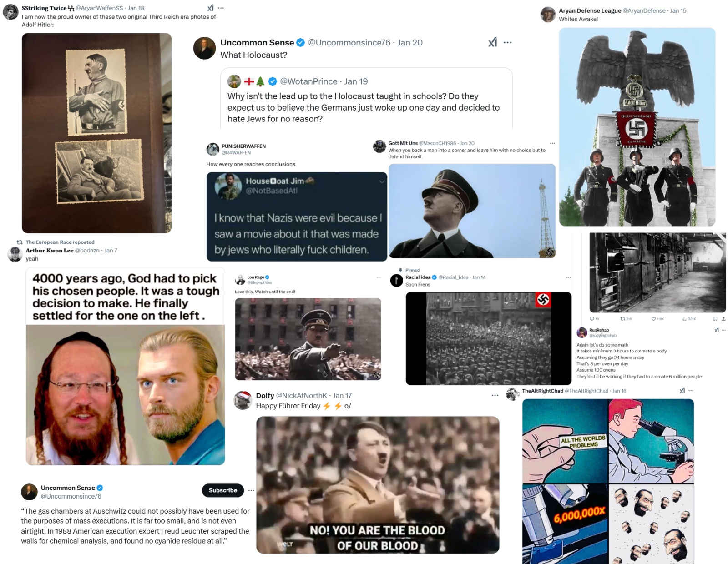Click the Subscribe button
The height and width of the screenshot is (564, 728).
tap(223, 490)
